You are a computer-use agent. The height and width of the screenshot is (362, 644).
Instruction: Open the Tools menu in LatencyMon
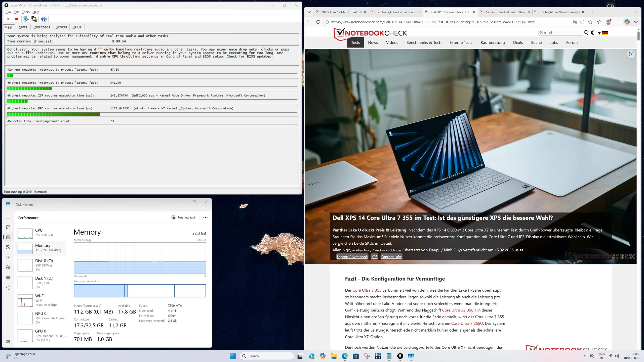(x=26, y=12)
